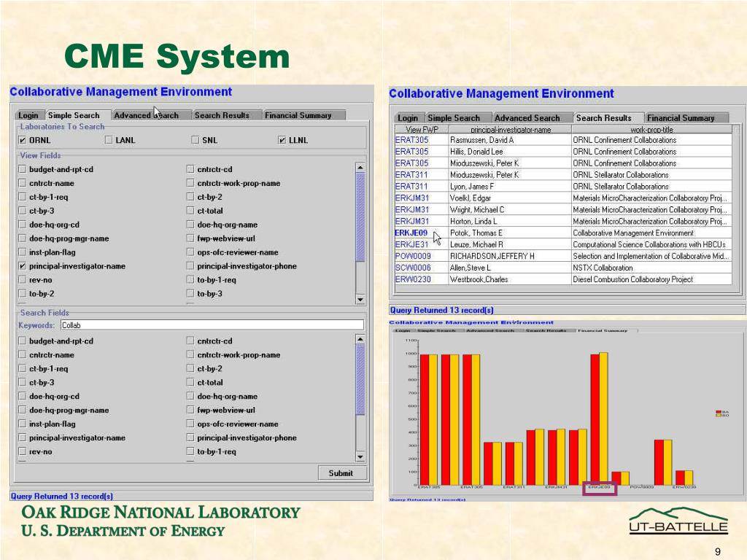Select 'Computational Science Collaborations with HBCUs' cell
Image resolution: width=747 pixels, height=560 pixels.
[651, 244]
